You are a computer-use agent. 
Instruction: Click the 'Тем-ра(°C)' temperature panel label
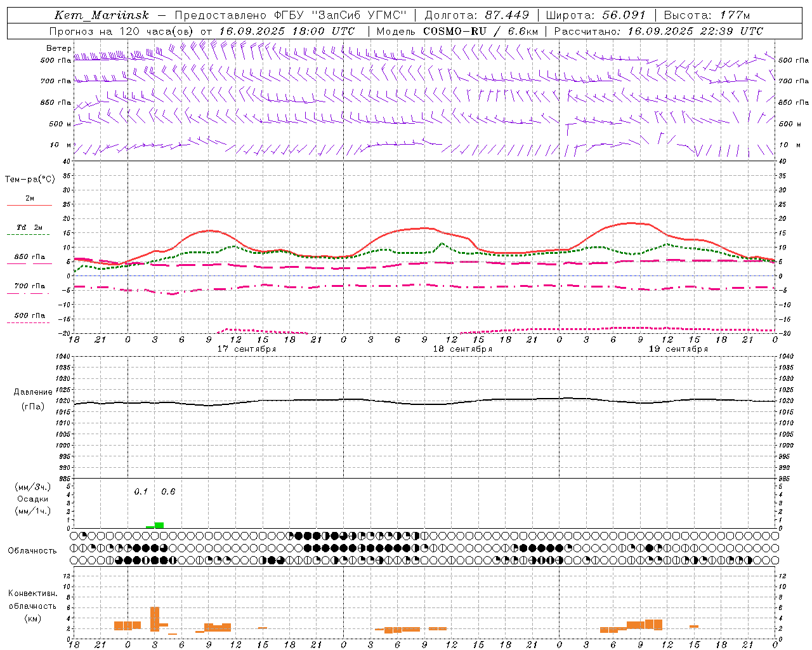click(30, 180)
